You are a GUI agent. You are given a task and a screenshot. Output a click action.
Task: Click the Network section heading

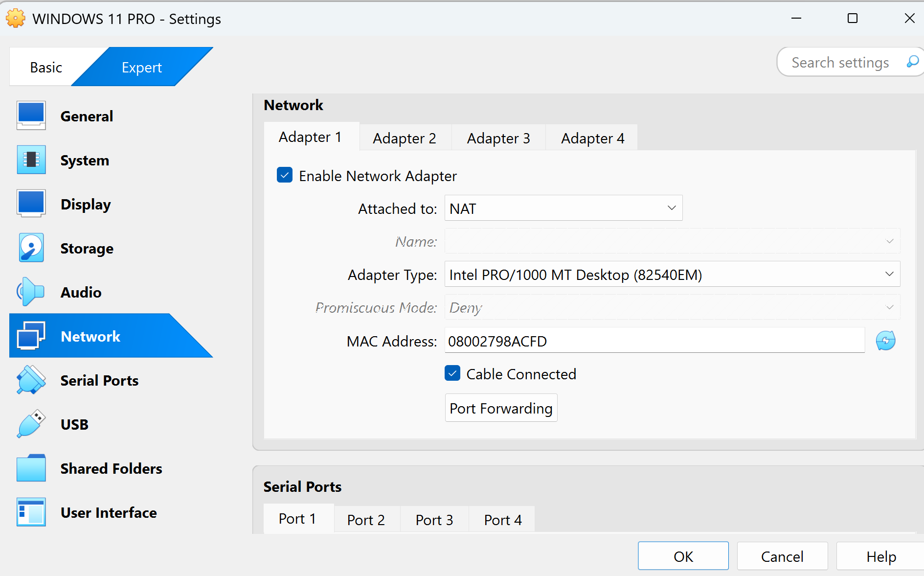click(x=293, y=105)
